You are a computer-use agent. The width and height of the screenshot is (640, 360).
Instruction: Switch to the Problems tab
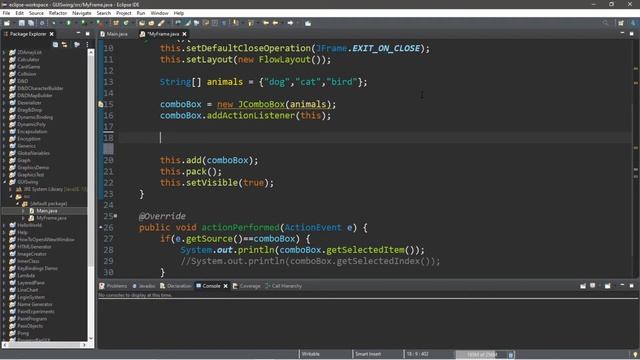113,286
